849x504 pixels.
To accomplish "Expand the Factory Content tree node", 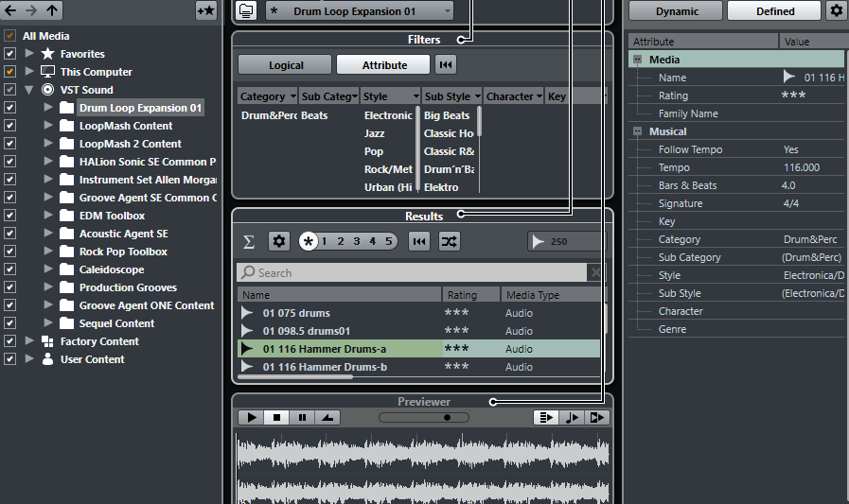I will (29, 341).
